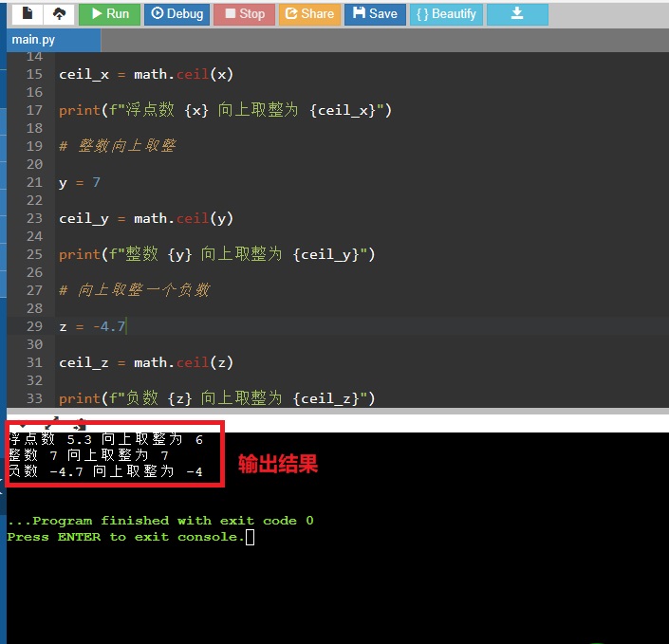Click console output "负数 -4.7 向上取整为 -4"
Image resolution: width=669 pixels, height=644 pixels.
pos(106,471)
